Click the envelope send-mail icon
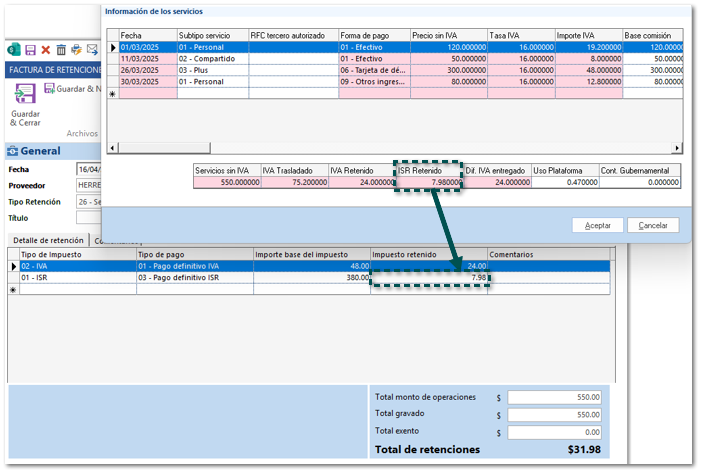The height and width of the screenshot is (473, 701). tap(92, 49)
